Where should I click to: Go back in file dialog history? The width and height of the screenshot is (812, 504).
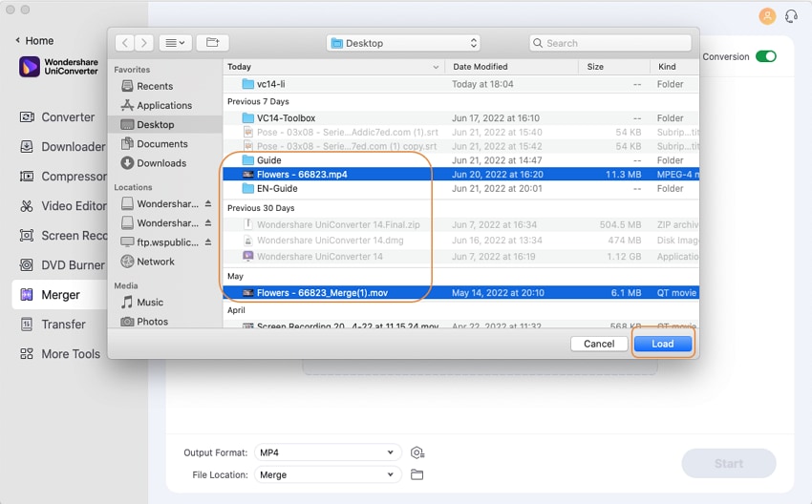point(125,43)
